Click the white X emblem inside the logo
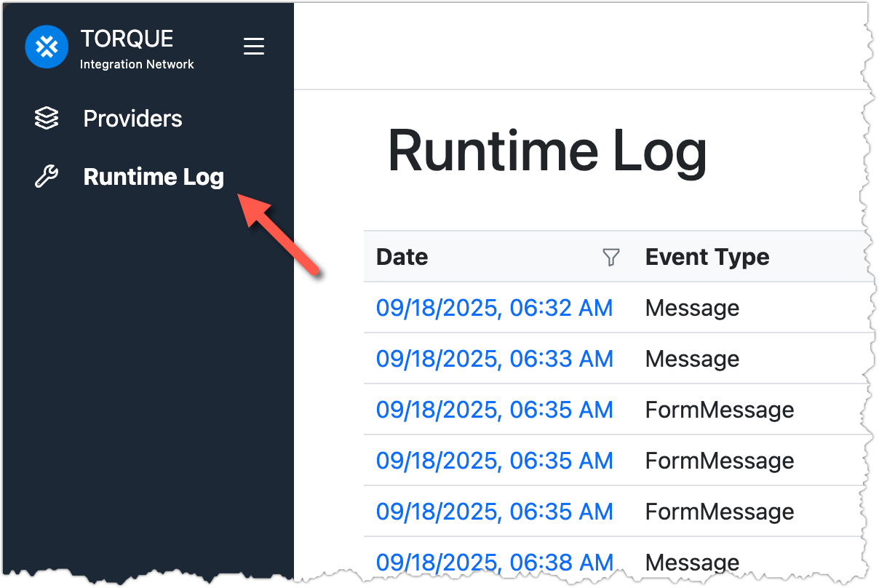This screenshot has height=588, width=879. point(46,46)
